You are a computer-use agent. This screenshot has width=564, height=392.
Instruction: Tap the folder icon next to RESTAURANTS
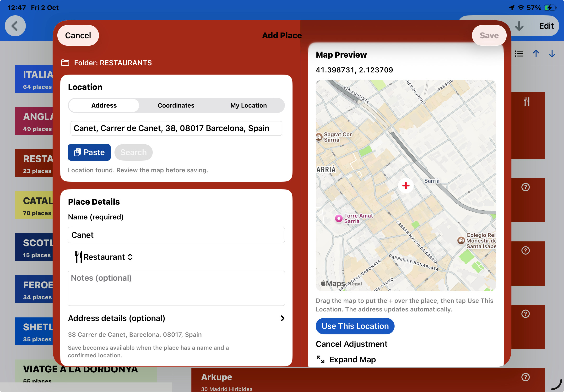[65, 63]
